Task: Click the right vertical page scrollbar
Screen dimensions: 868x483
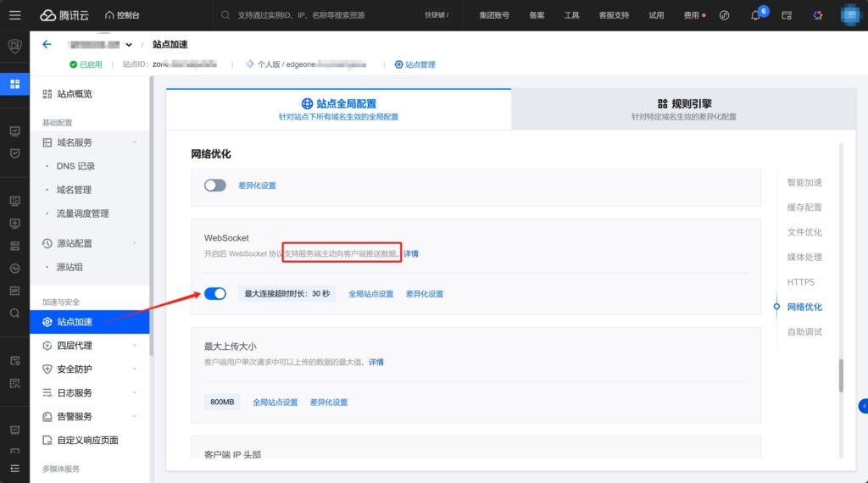Action: [841, 375]
